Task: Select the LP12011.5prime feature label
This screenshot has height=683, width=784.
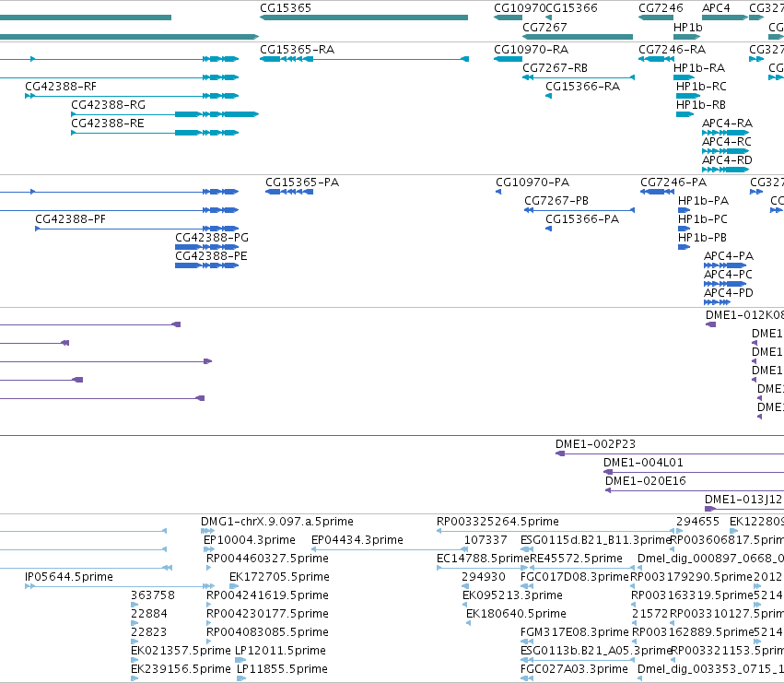Action: 280,651
